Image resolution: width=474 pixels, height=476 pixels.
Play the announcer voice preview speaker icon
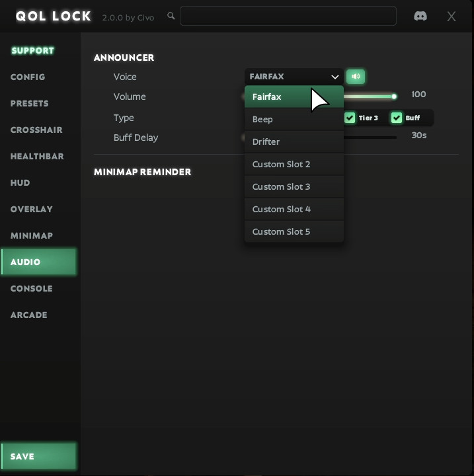tap(356, 77)
